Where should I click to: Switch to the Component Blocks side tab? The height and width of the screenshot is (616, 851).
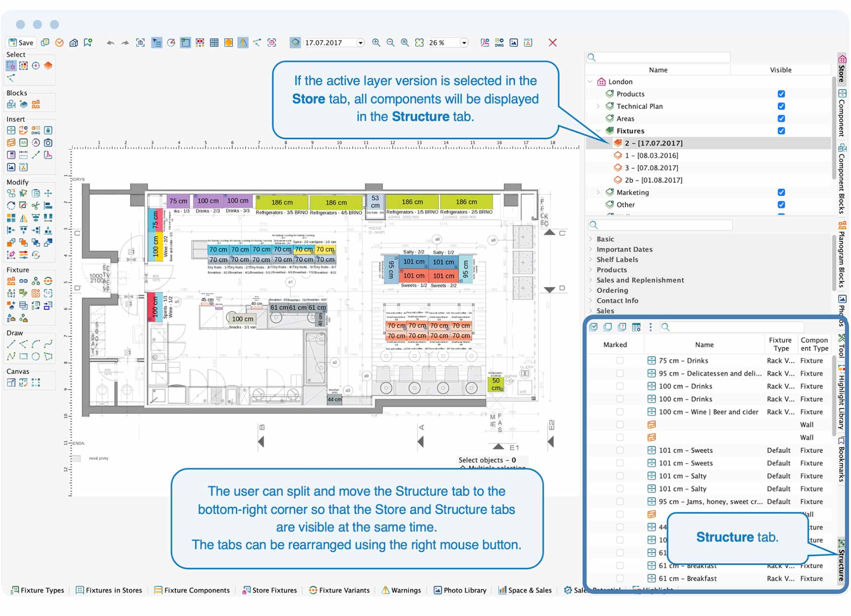[842, 179]
